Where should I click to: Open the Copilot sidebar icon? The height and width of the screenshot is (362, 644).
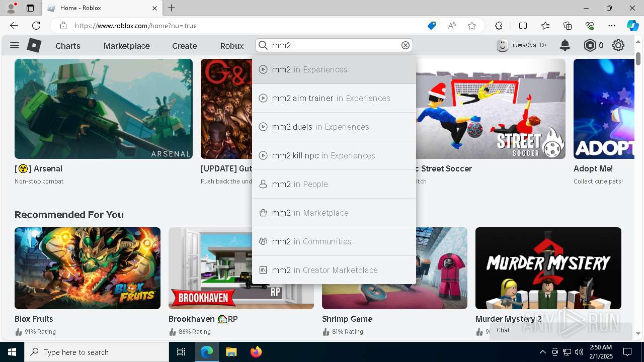tap(632, 26)
